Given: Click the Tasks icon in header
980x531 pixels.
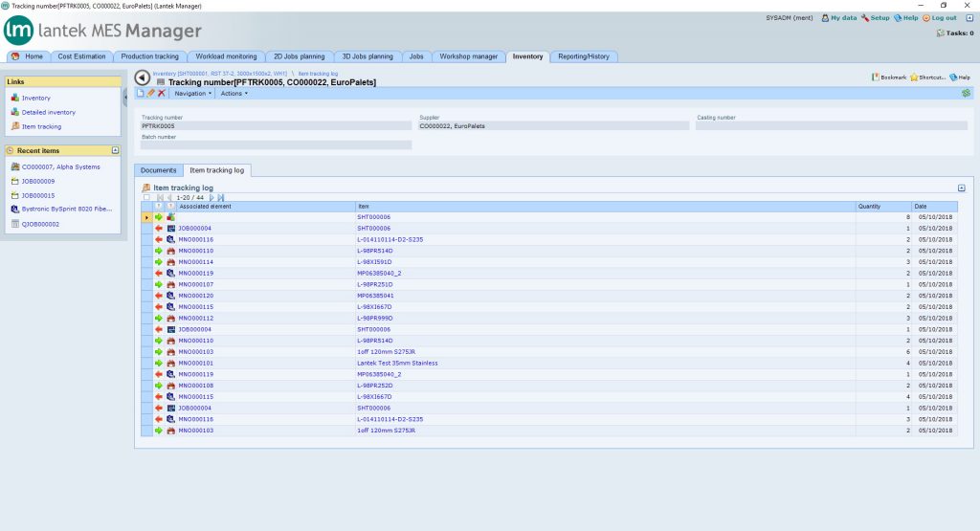Looking at the screenshot, I should click(940, 33).
